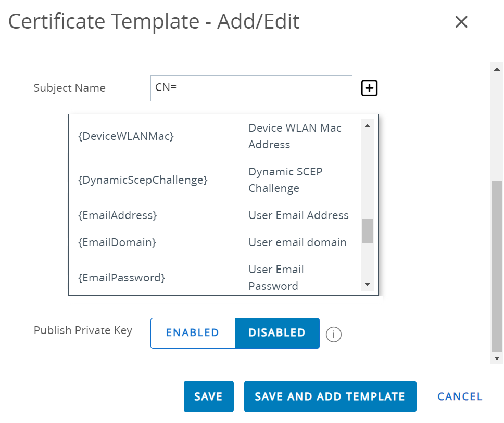
Task: Click the info icon next to Publish Private Key
Action: (333, 335)
